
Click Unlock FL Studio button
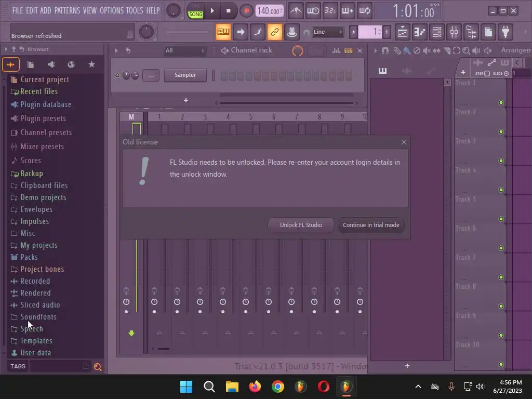coord(301,225)
